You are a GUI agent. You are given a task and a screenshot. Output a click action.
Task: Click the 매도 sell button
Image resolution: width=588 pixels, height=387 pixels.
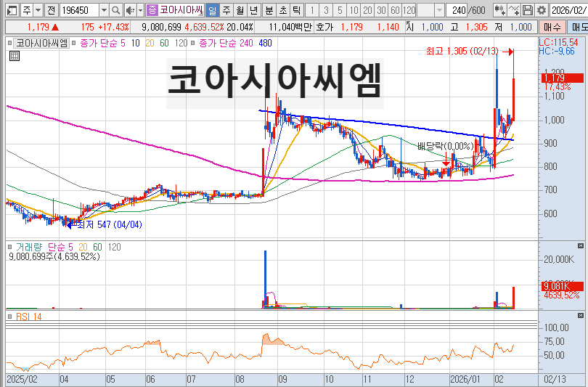(x=578, y=27)
